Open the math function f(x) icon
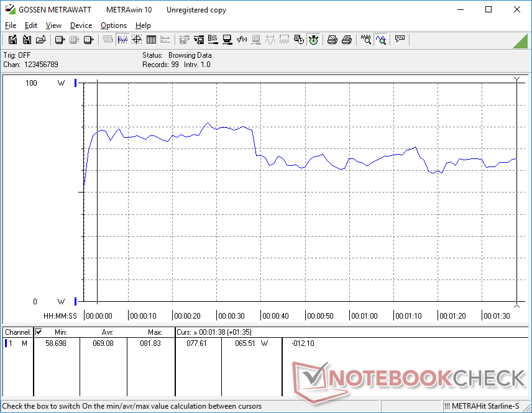 (242, 40)
